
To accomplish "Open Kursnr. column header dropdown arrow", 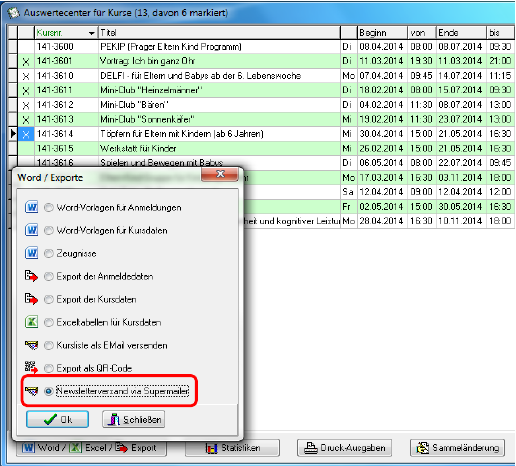I will 92,33.
